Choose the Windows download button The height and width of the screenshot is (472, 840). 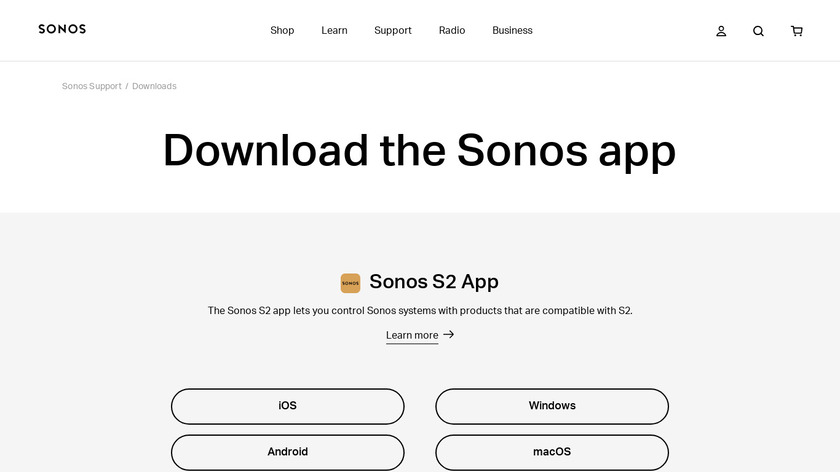[552, 406]
